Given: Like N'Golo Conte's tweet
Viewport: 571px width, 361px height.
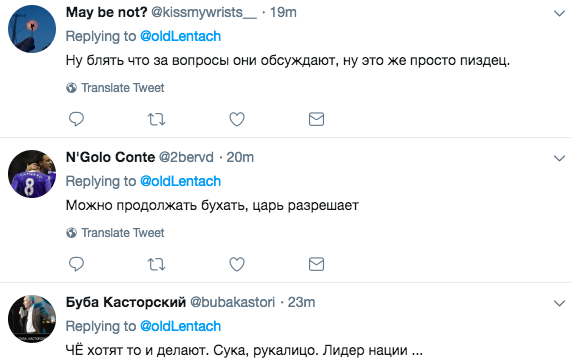Looking at the screenshot, I should click(237, 264).
